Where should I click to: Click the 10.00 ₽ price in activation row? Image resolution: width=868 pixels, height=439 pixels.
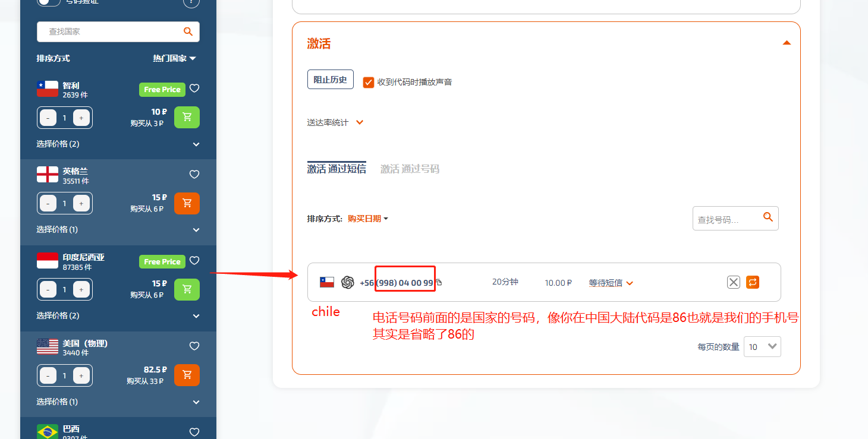point(558,283)
